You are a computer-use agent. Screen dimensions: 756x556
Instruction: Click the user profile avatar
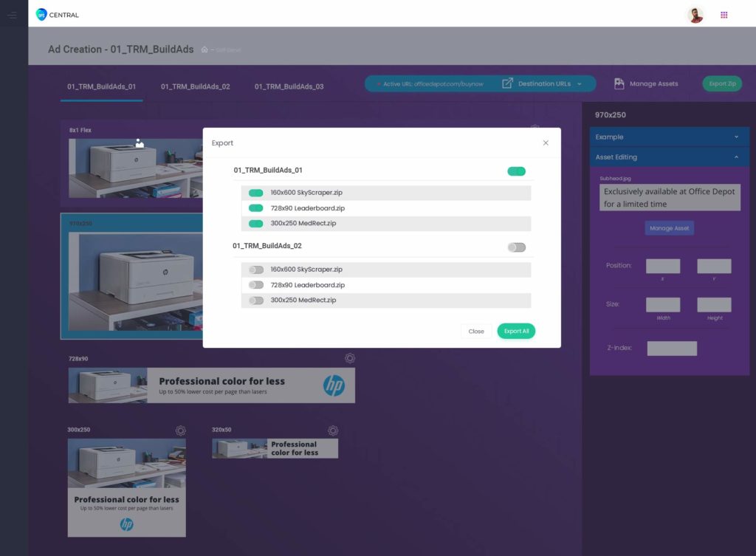tap(695, 15)
